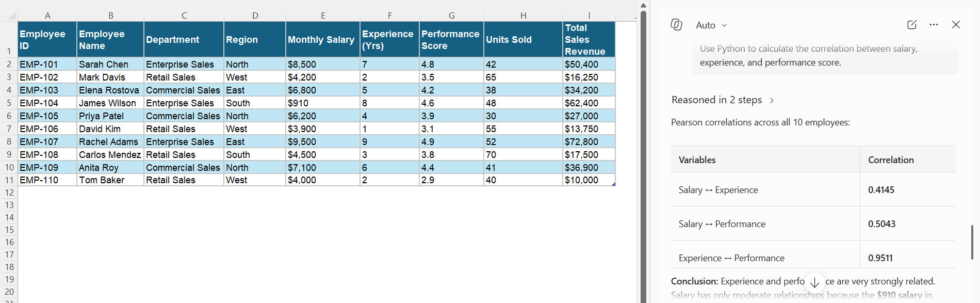
Task: Click the "Units Sold" header cell
Action: coord(524,39)
